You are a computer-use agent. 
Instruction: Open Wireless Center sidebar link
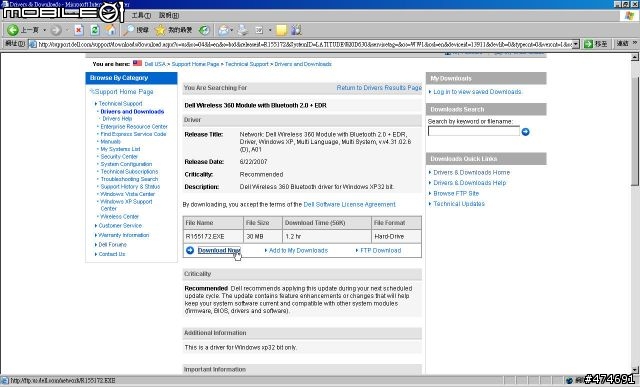click(x=120, y=216)
